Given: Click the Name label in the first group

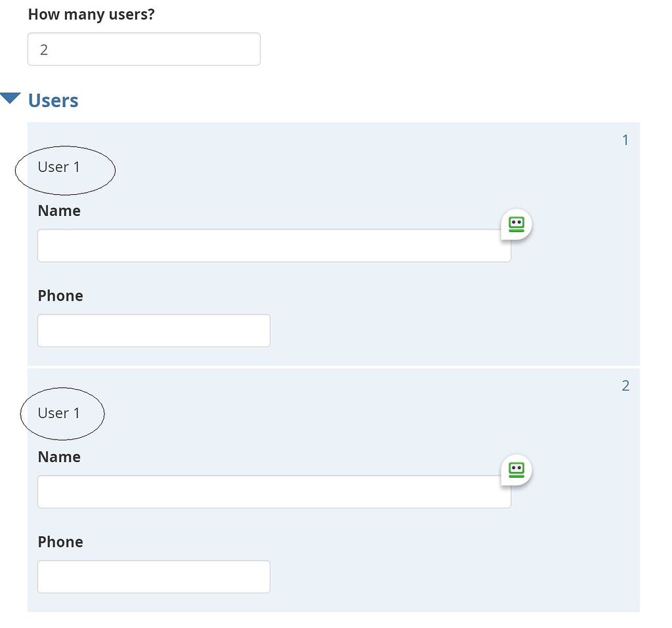Looking at the screenshot, I should pyautogui.click(x=59, y=211).
